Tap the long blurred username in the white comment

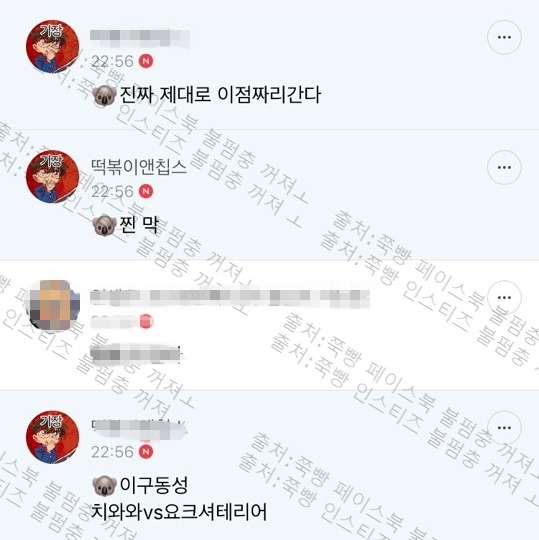pos(230,298)
